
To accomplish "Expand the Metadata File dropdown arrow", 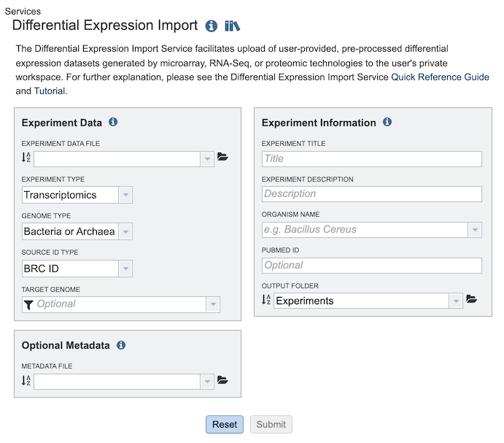I will (207, 382).
